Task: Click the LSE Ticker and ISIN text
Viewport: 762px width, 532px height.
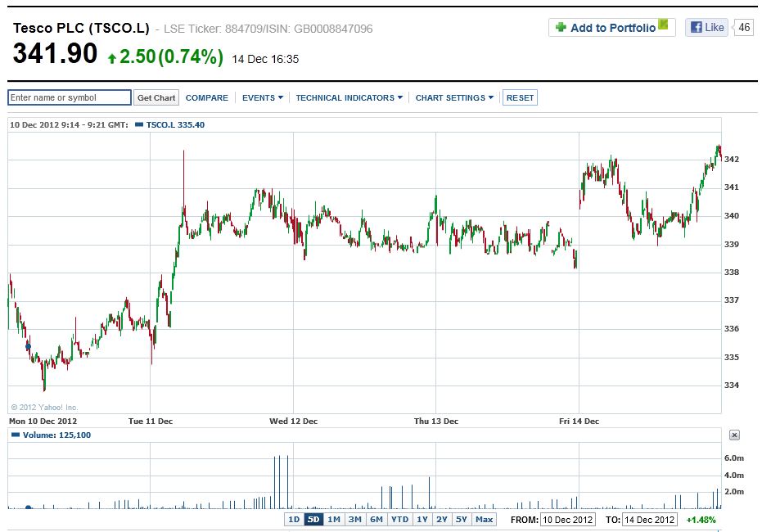Action: pos(268,29)
